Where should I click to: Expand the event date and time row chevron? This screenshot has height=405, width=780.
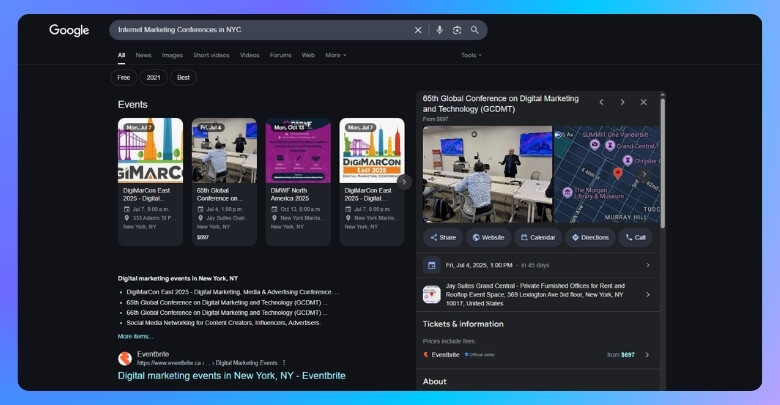point(648,265)
